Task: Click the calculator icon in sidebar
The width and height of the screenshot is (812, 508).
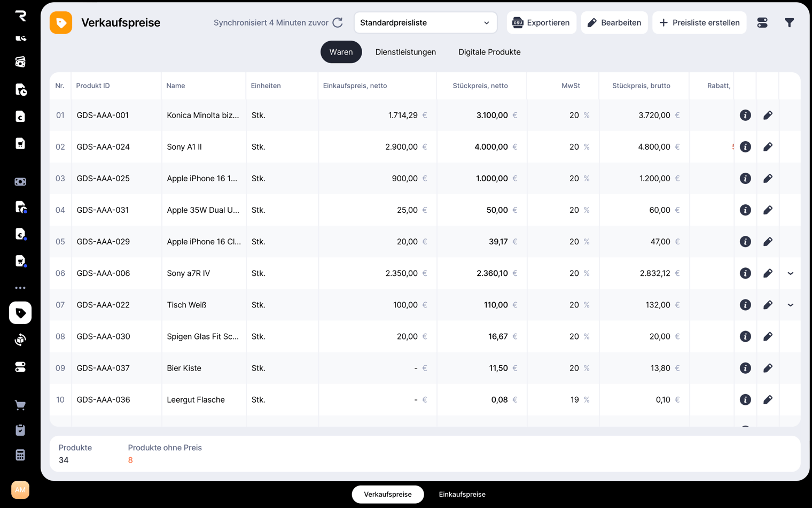Action: [x=20, y=455]
